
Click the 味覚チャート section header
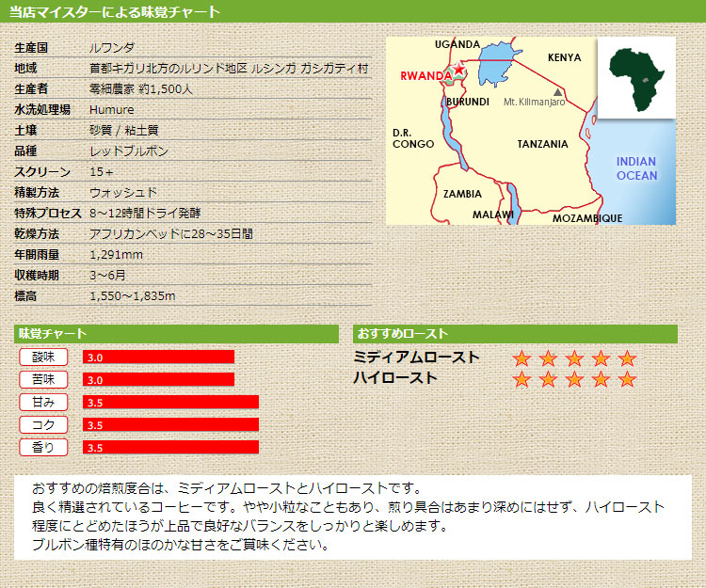coord(176,334)
